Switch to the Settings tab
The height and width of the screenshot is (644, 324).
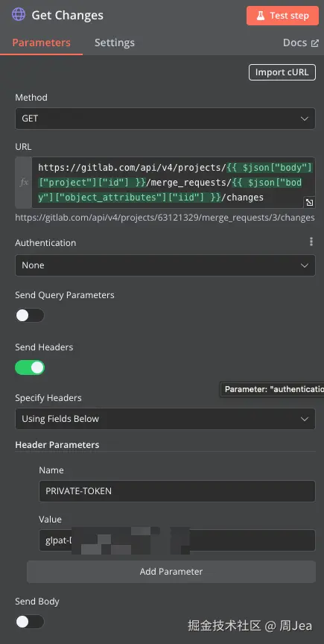(114, 42)
